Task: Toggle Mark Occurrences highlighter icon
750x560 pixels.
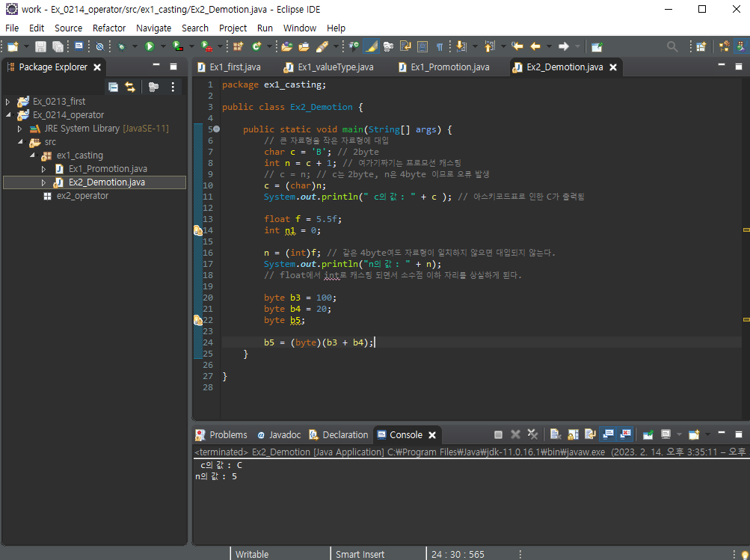Action: 371,46
